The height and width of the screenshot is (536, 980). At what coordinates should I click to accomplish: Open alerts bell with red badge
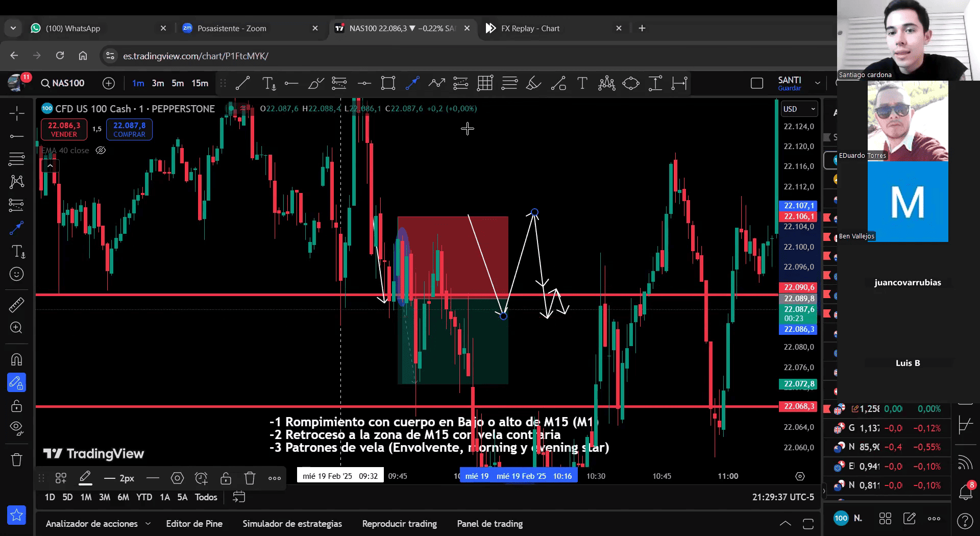tap(965, 492)
